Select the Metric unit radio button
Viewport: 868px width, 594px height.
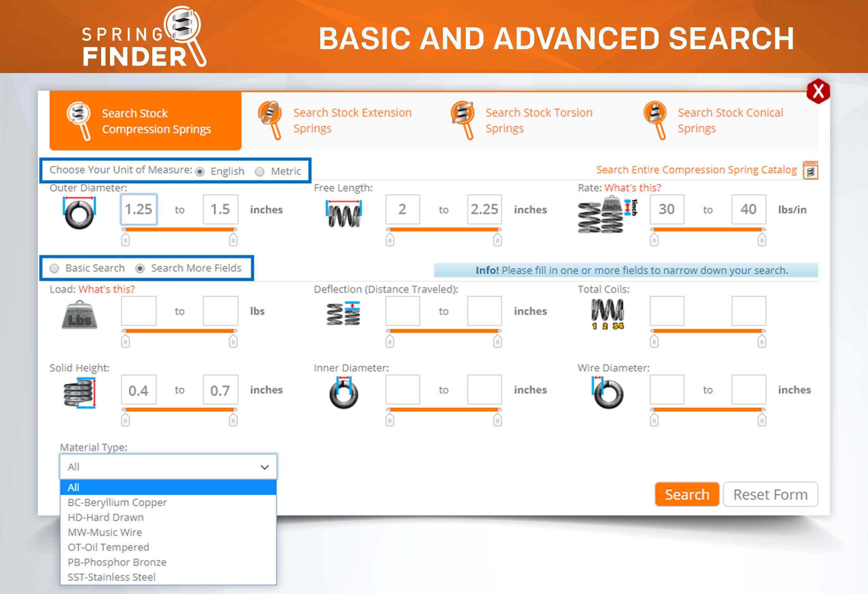[x=260, y=172]
